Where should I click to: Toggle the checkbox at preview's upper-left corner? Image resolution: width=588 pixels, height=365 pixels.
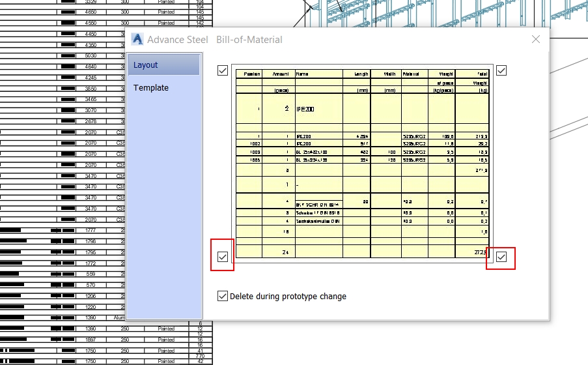tap(223, 70)
